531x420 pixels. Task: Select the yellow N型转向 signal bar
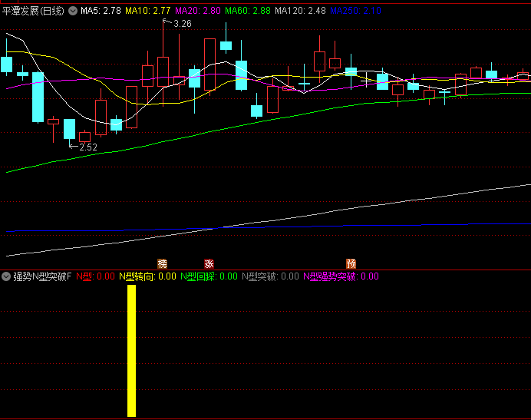[131, 351]
